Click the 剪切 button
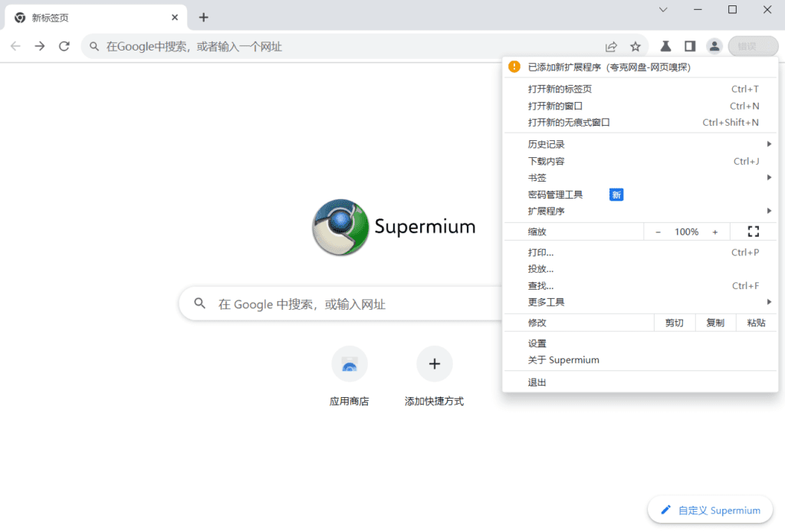 pos(675,323)
